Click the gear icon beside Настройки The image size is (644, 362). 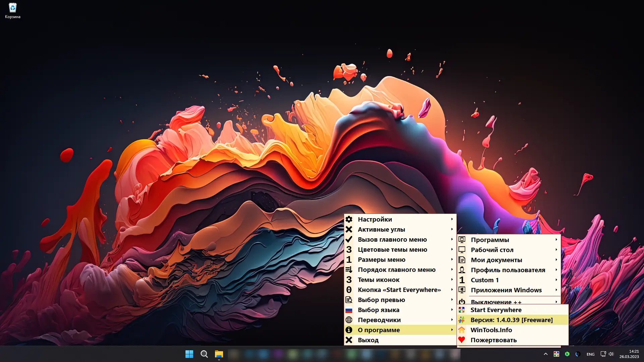tap(349, 219)
